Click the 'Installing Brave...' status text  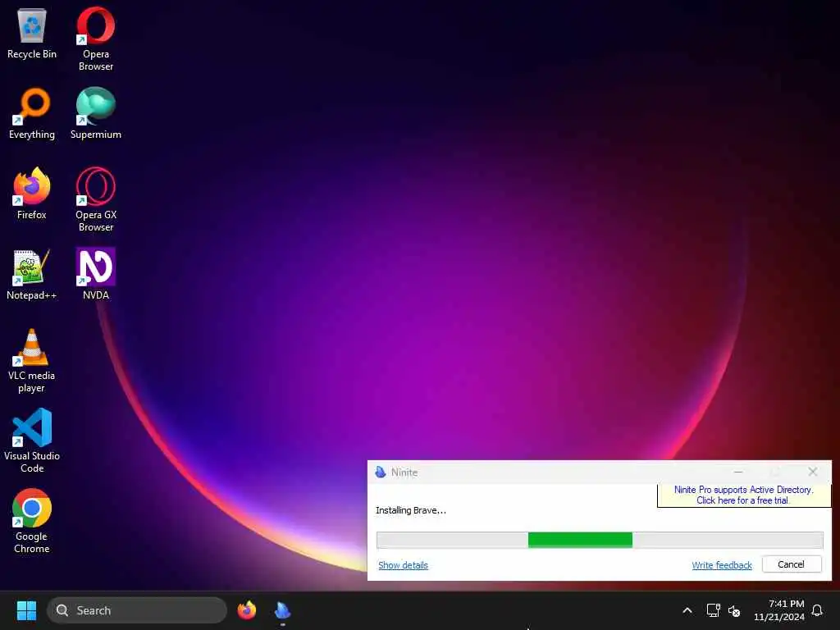(x=411, y=510)
